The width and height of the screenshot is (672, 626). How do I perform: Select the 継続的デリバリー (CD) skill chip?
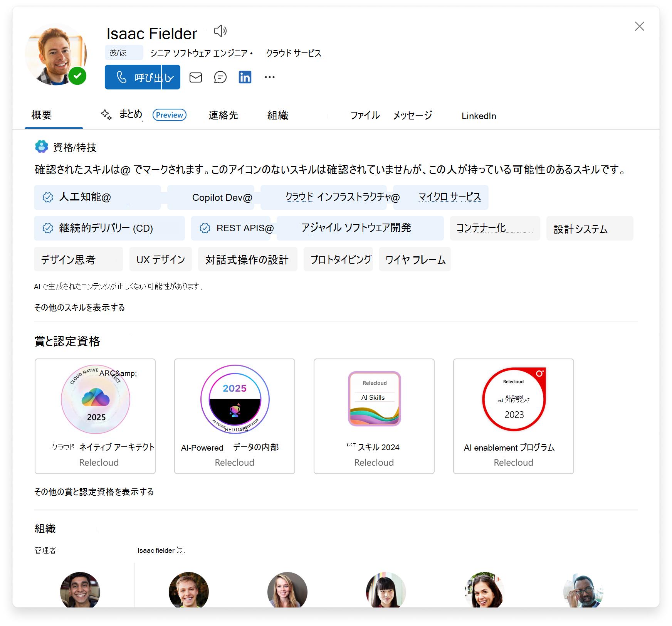(109, 228)
